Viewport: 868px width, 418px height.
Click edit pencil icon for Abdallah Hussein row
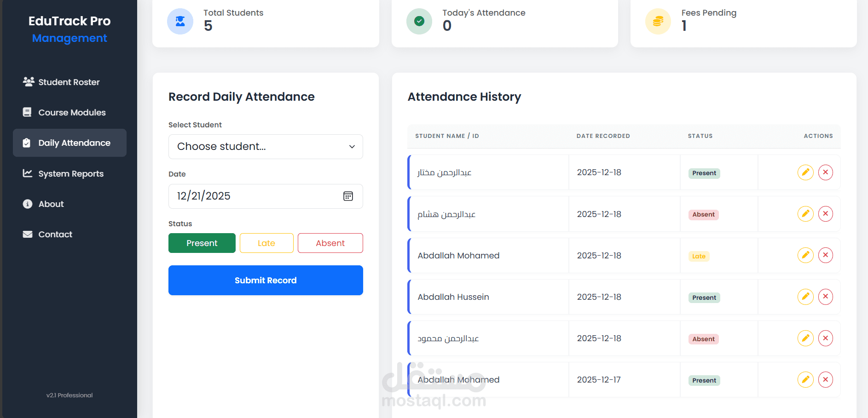(805, 297)
